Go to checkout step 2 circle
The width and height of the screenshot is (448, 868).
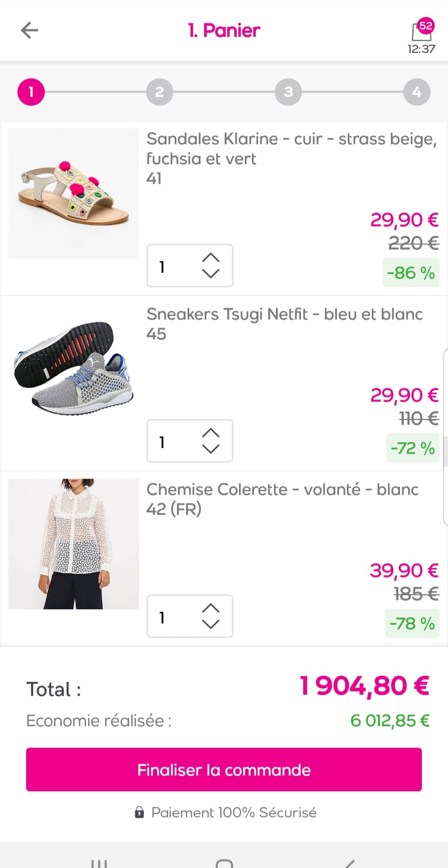pyautogui.click(x=159, y=92)
